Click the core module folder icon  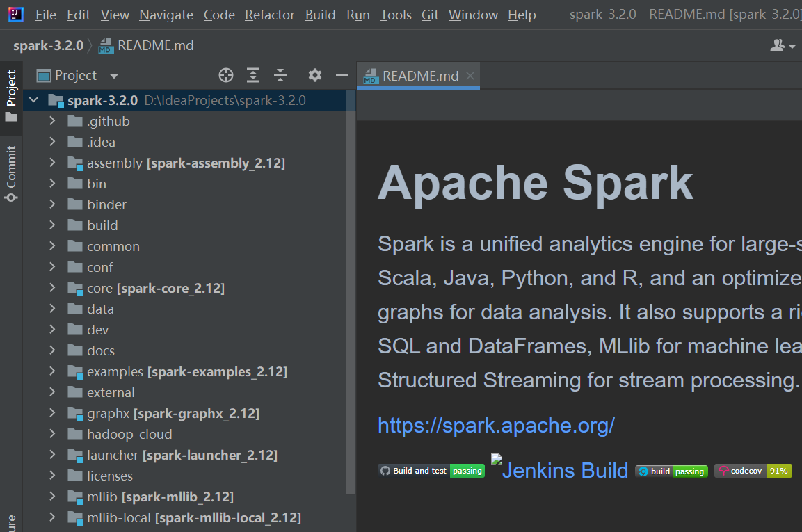point(75,289)
